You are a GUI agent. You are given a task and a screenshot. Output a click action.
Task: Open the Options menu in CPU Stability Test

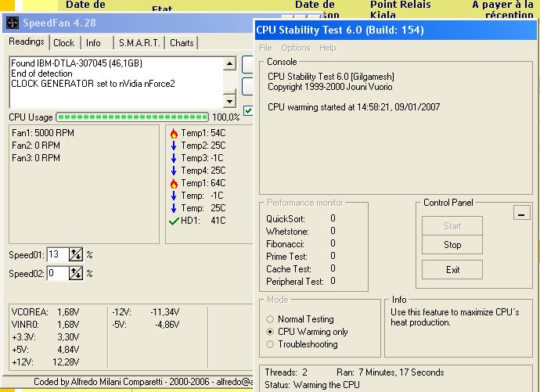coord(296,48)
